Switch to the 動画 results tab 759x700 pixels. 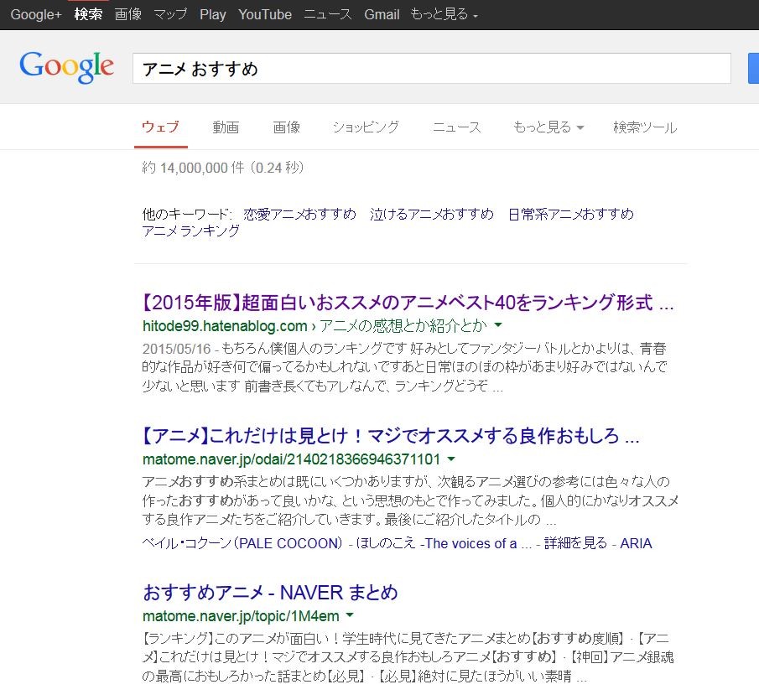coord(226,127)
